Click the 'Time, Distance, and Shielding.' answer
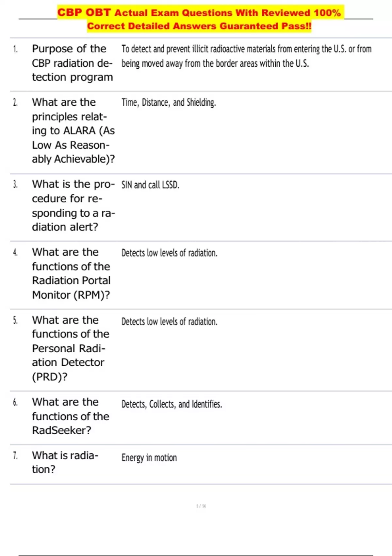The image size is (392, 556). tap(169, 103)
